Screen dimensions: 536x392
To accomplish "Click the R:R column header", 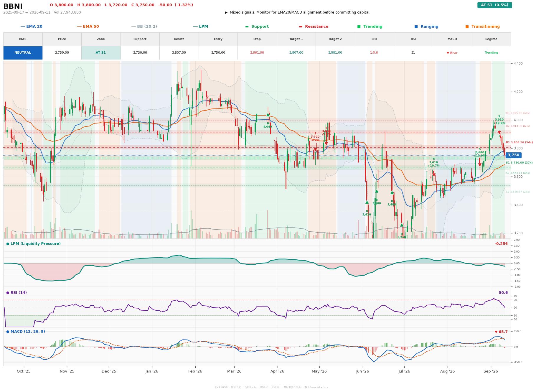I will click(374, 39).
